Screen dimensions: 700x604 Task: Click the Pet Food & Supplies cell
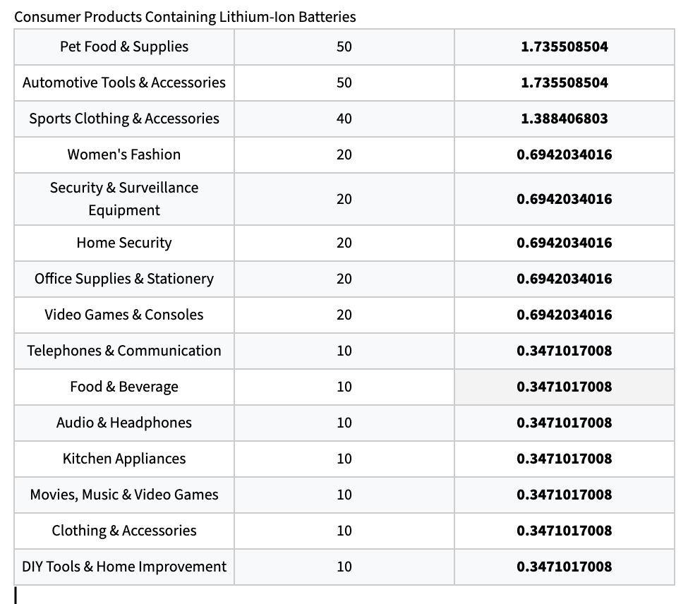click(x=124, y=47)
